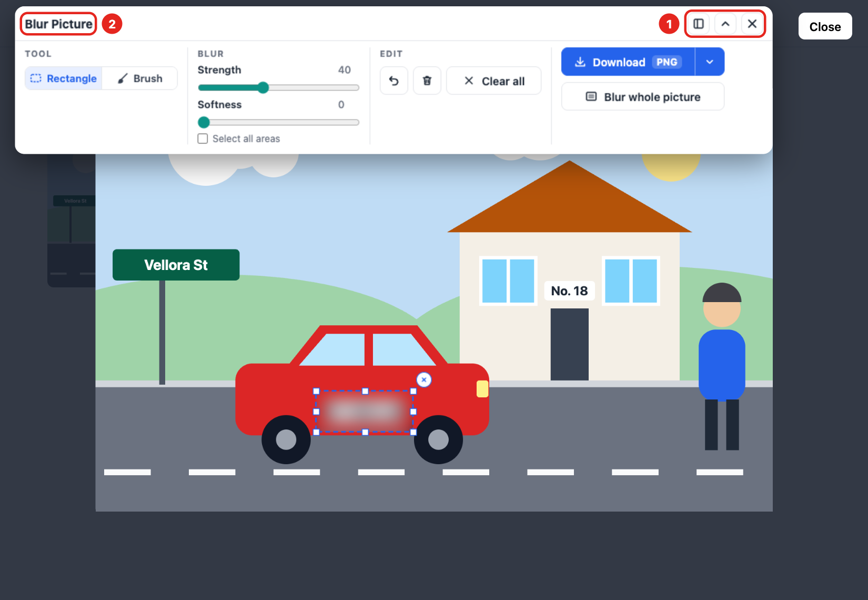The height and width of the screenshot is (600, 868).
Task: Open the download format dropdown arrow
Action: tap(710, 62)
